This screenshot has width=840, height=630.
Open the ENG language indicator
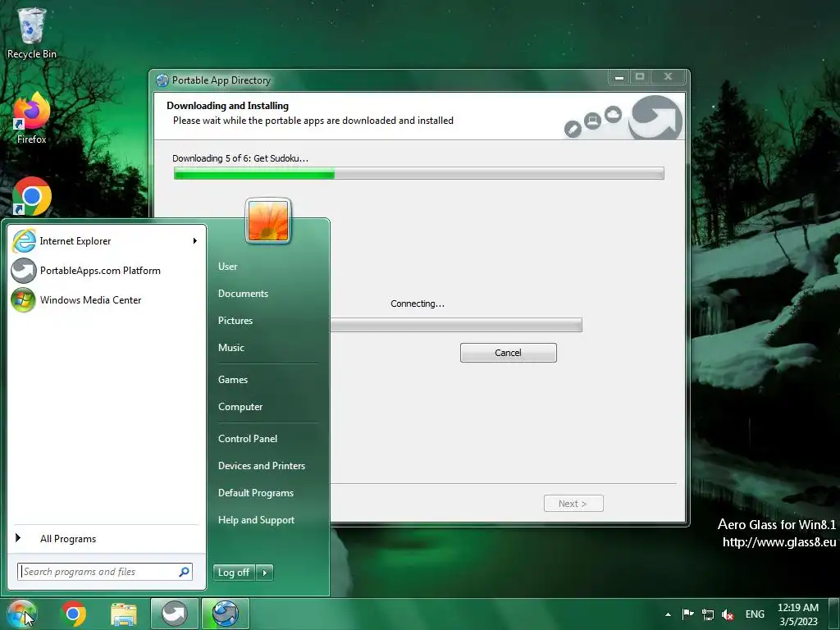[755, 614]
